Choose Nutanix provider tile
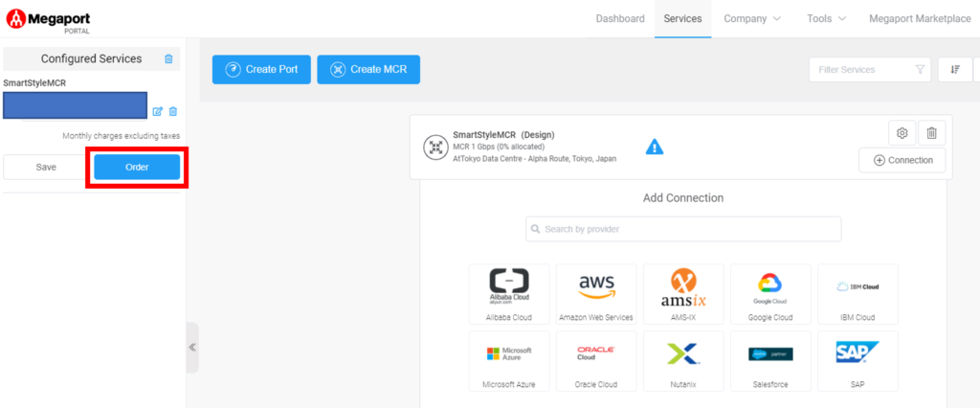The height and width of the screenshot is (410, 980). [x=683, y=362]
